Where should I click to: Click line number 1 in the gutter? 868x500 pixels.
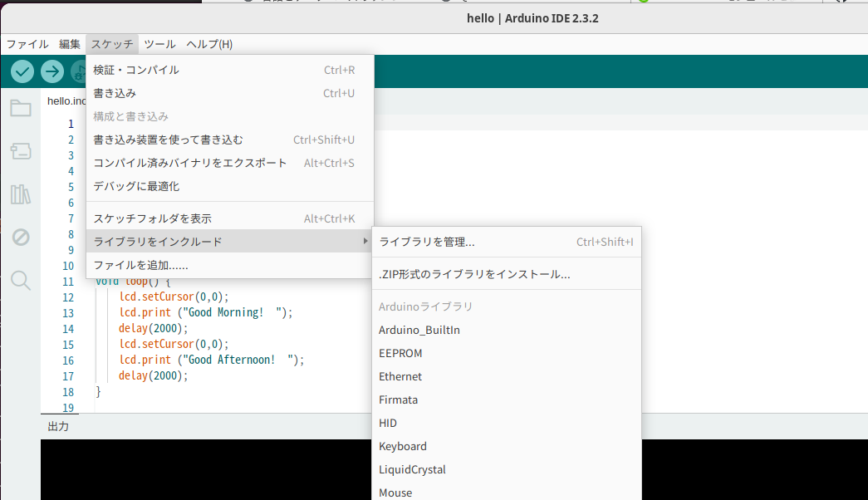[x=71, y=124]
